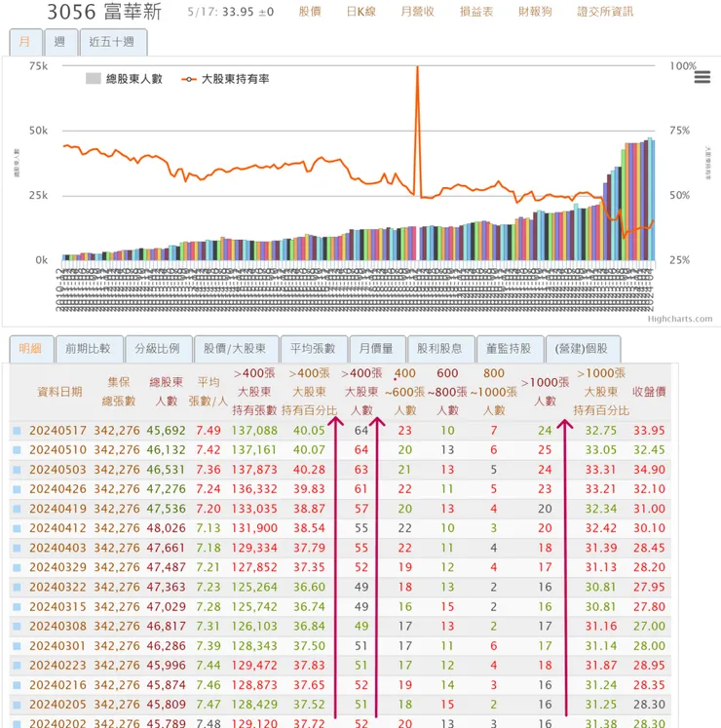Click the date cell 20240517
The height and width of the screenshot is (728, 721).
pyautogui.click(x=57, y=431)
